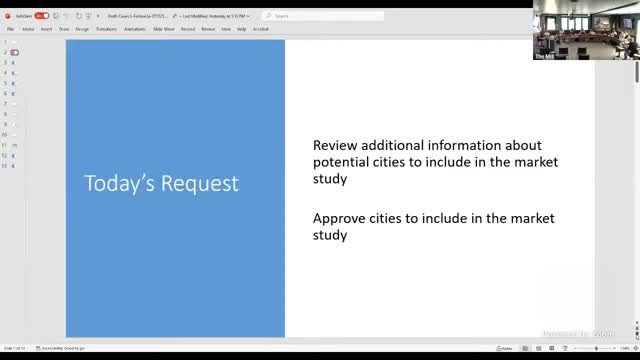Switch to the Transitions tab
This screenshot has width=640, height=360.
pyautogui.click(x=106, y=29)
